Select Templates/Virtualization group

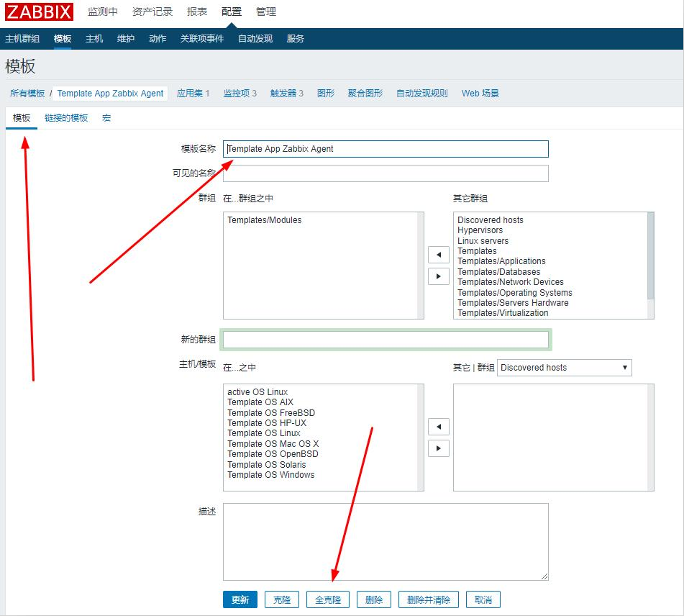(x=503, y=313)
